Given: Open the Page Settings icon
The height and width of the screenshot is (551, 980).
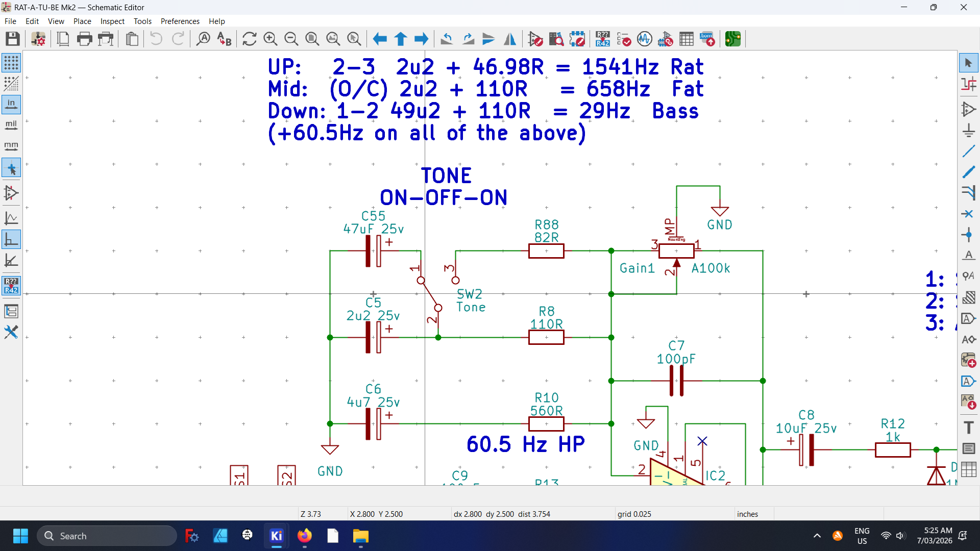Looking at the screenshot, I should [x=63, y=39].
